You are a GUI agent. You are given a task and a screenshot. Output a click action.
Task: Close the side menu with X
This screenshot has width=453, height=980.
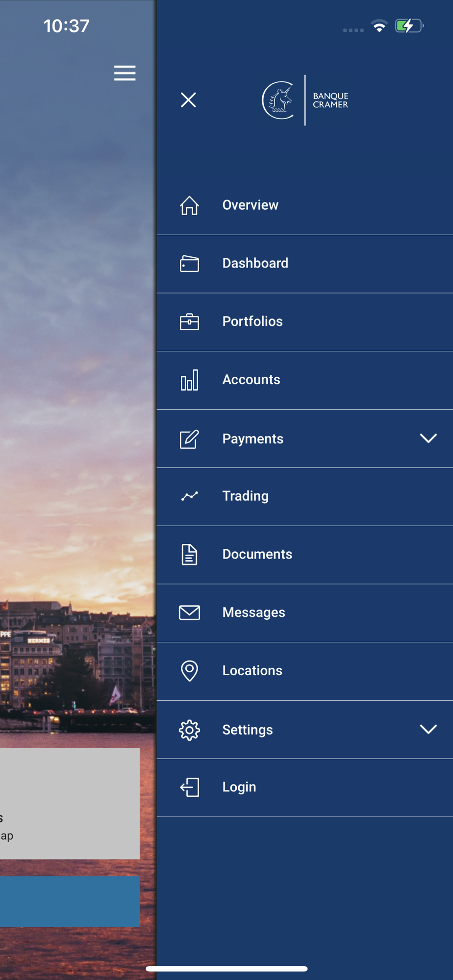(x=188, y=100)
